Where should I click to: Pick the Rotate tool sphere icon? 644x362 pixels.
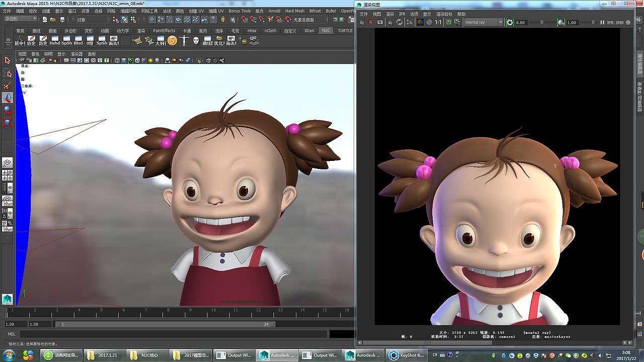point(8,110)
